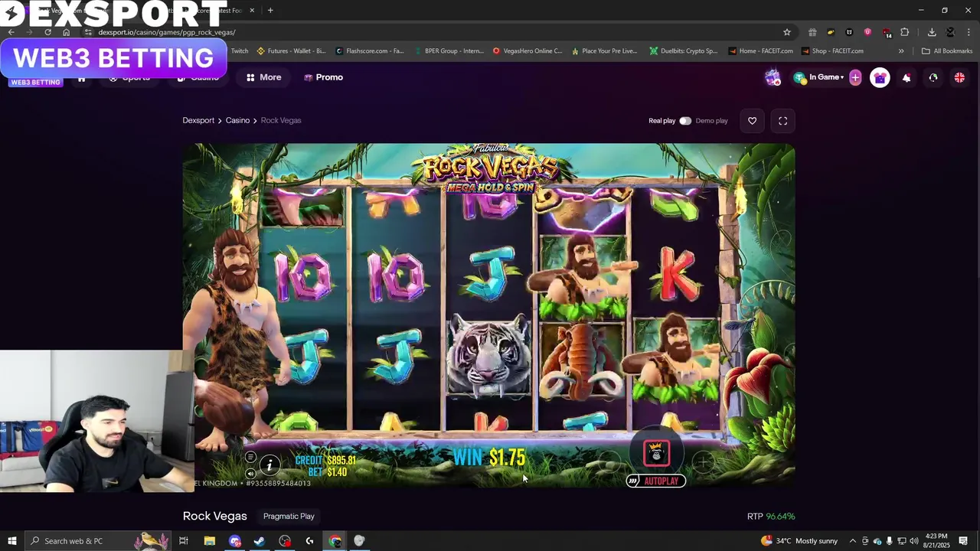Open the Flashscore.com bookmark
The image size is (980, 551).
coord(370,51)
